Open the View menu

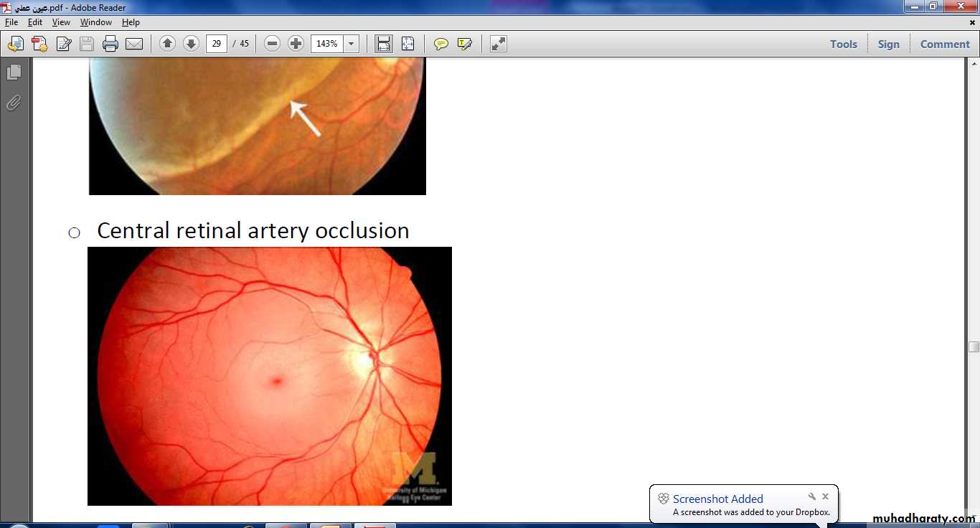point(61,22)
